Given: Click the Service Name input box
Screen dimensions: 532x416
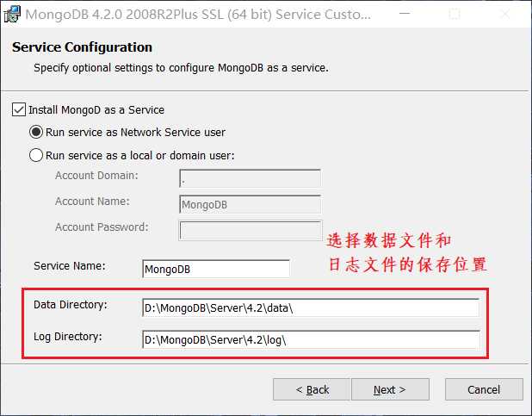Looking at the screenshot, I should [x=216, y=269].
